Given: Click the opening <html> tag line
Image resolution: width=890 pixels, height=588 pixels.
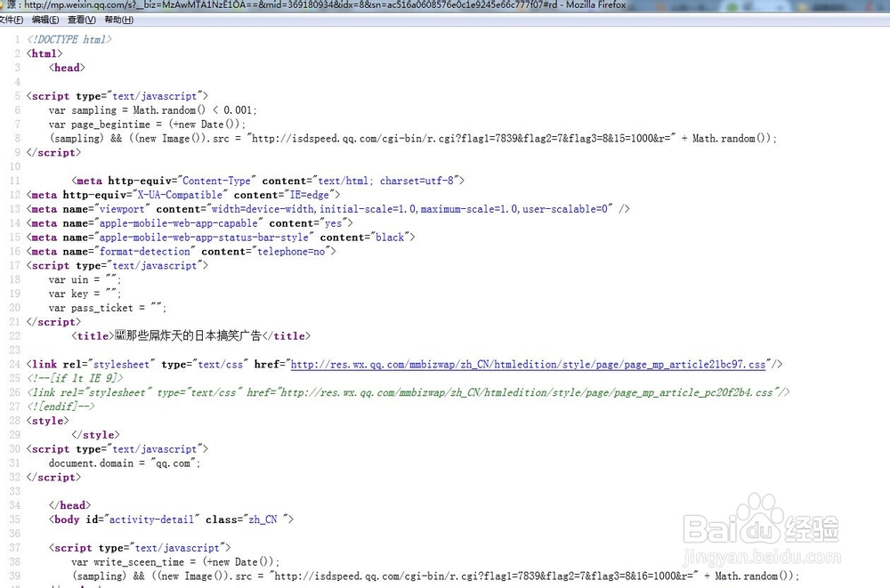Looking at the screenshot, I should 44,53.
